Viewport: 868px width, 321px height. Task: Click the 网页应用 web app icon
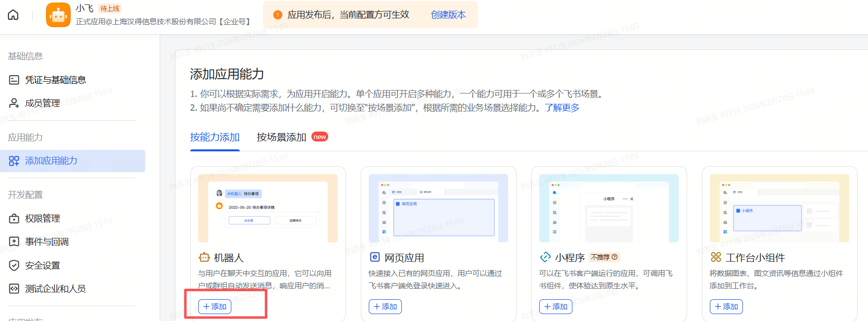coord(375,257)
